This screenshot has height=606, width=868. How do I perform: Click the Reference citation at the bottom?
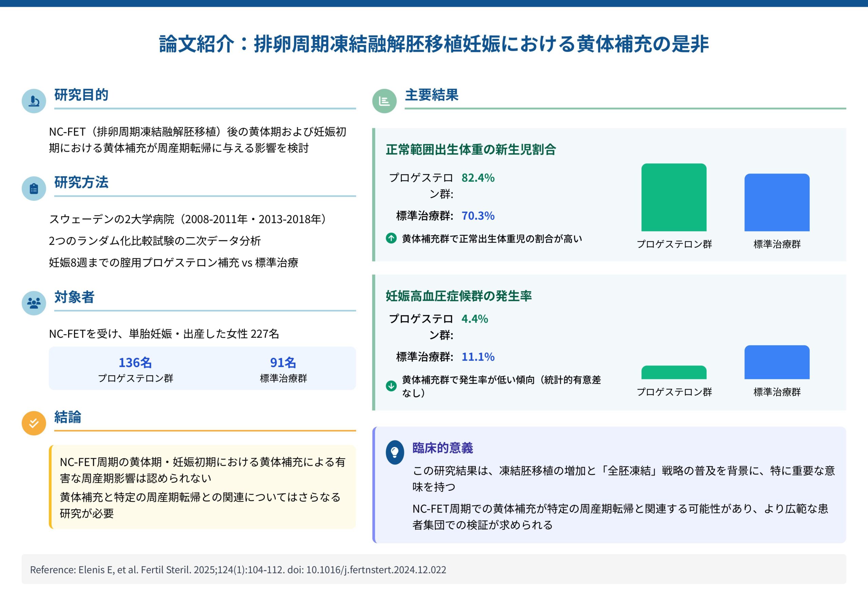pos(238,570)
